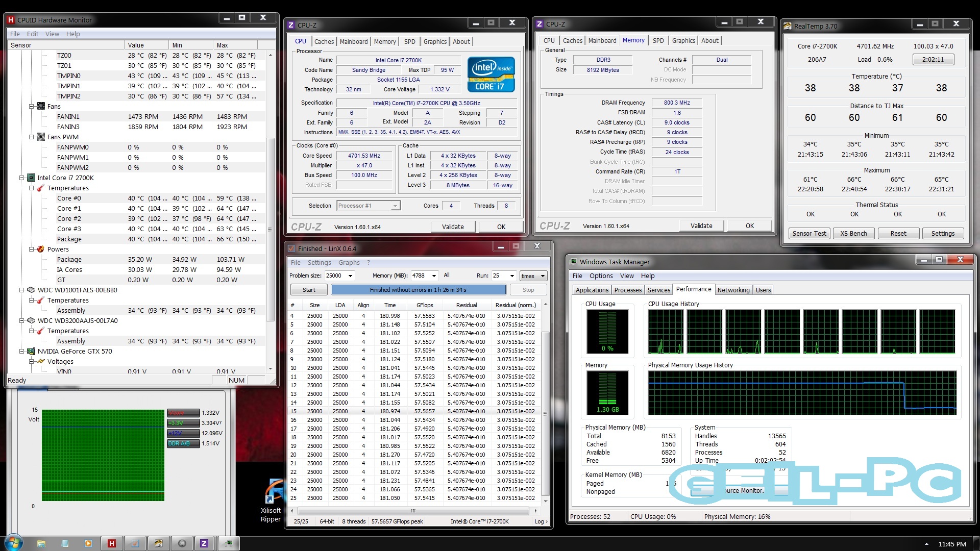Toggle the Vcore voltage graph button
This screenshot has width=980, height=551.
click(x=183, y=413)
